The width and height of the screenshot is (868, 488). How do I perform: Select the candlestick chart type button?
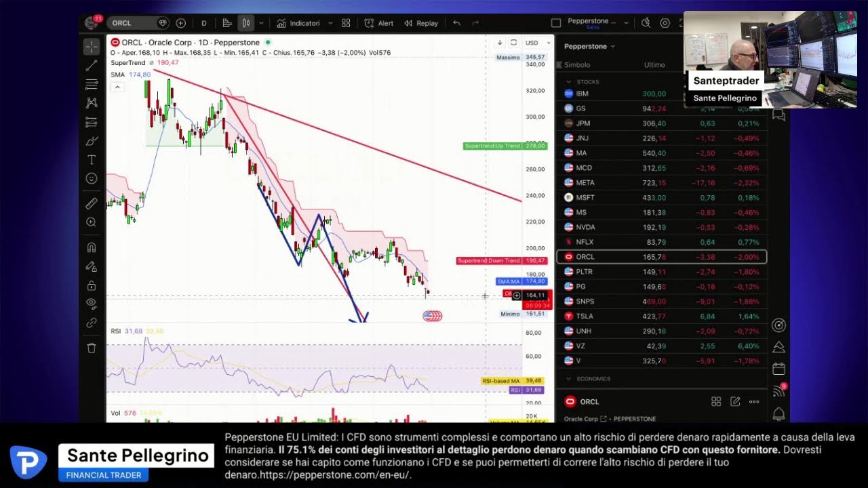pyautogui.click(x=246, y=23)
